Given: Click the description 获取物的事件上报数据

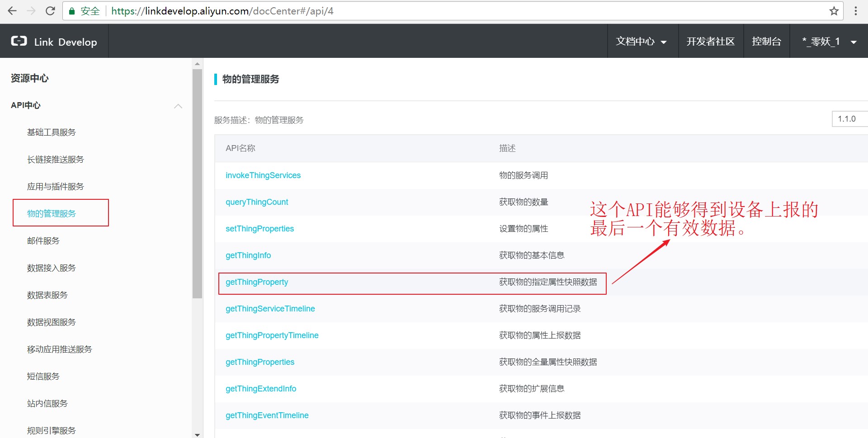Looking at the screenshot, I should click(540, 415).
